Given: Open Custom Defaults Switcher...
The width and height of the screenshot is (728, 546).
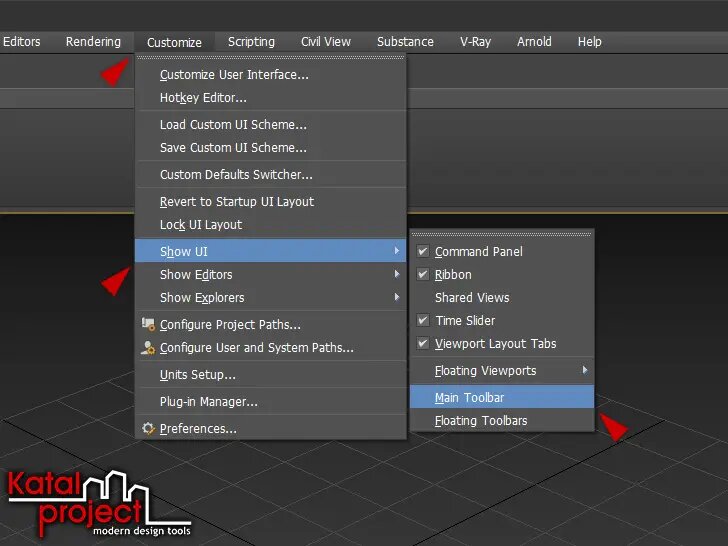Looking at the screenshot, I should [271, 175].
